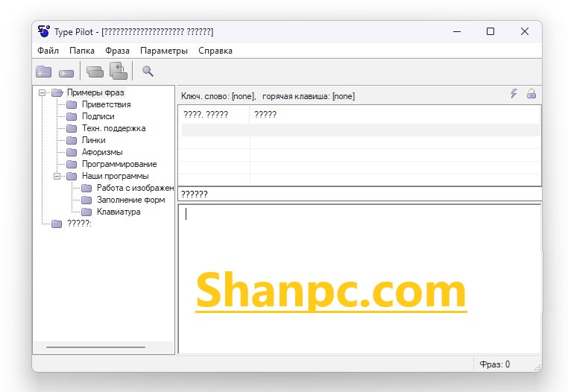
Task: Click the new phrase toolbar icon
Action: (66, 72)
